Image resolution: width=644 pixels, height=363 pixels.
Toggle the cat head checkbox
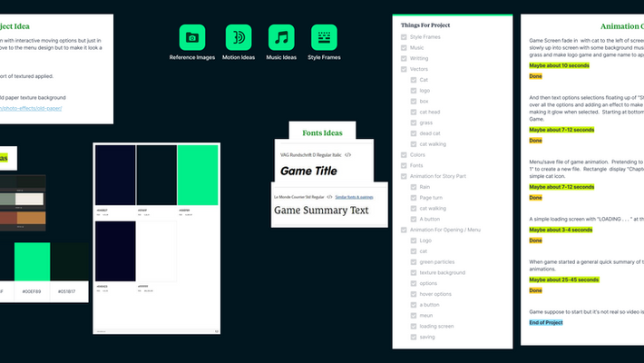pyautogui.click(x=414, y=112)
